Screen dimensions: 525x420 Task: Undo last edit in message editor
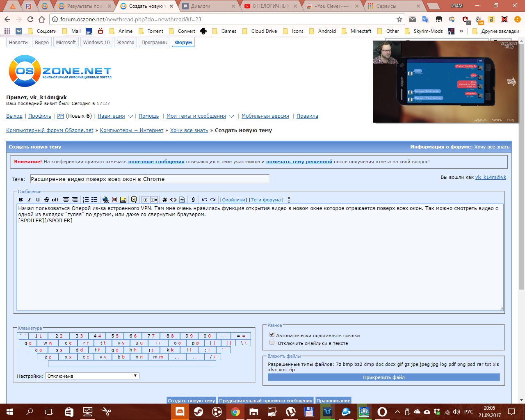tap(204, 200)
